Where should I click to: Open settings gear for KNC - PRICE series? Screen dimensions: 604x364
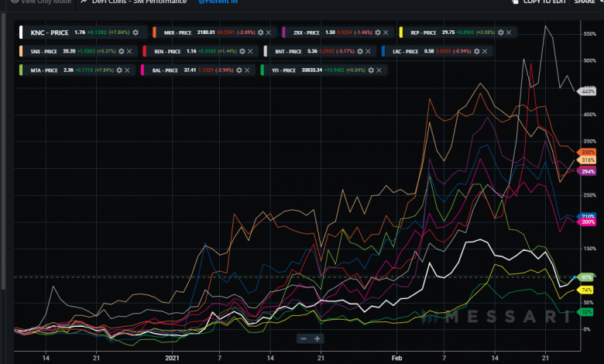point(136,33)
